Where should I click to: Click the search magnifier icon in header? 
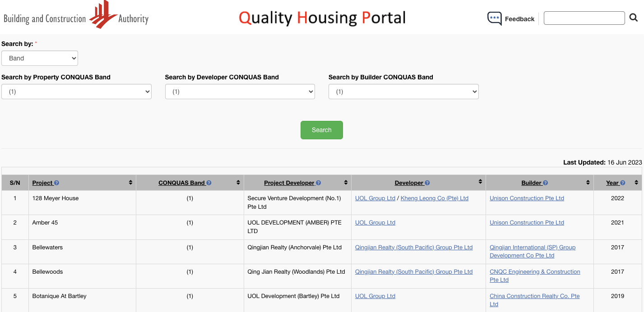[634, 18]
